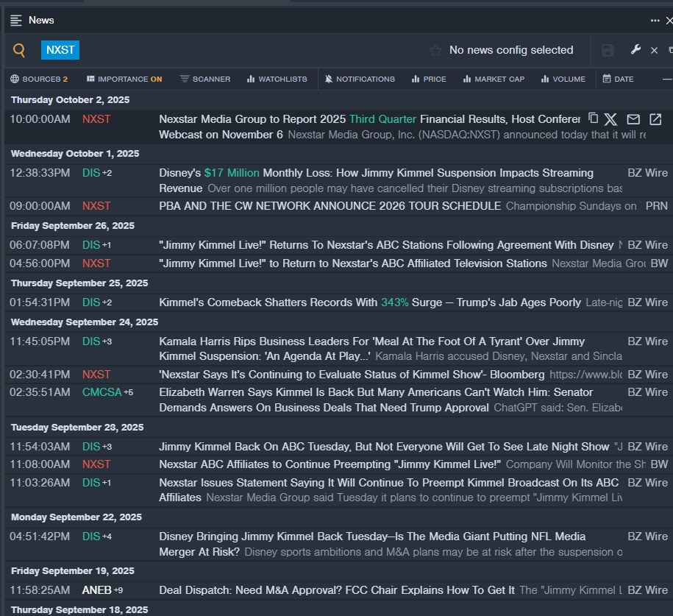Share top Nexstar story on X
This screenshot has height=616, width=673.
tap(611, 119)
